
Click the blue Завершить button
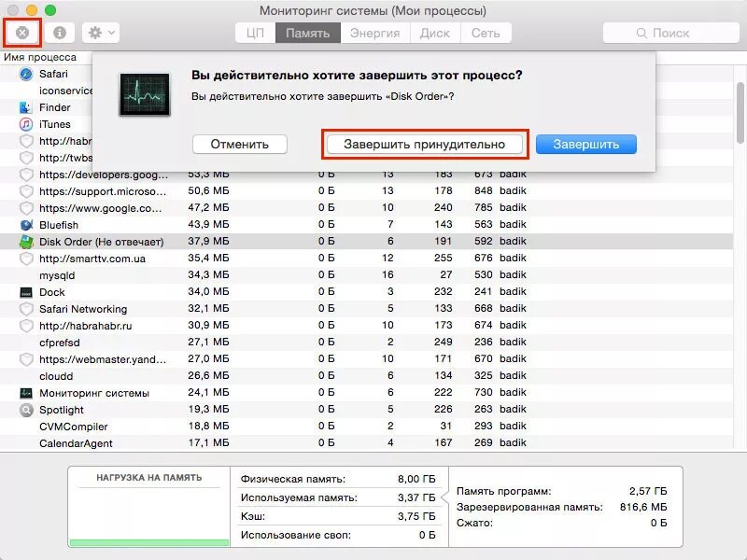click(x=586, y=145)
